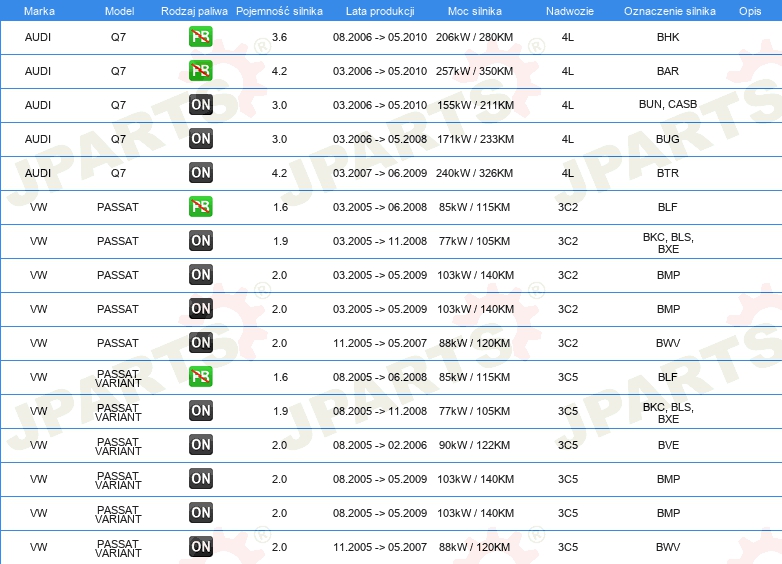Click the ON diesel icon in the BUN, CASB row

pyautogui.click(x=200, y=105)
